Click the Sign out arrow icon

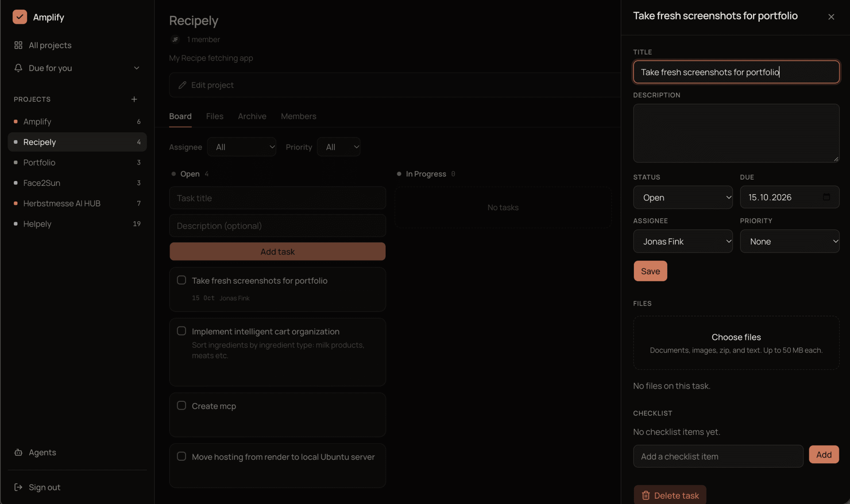tap(18, 487)
